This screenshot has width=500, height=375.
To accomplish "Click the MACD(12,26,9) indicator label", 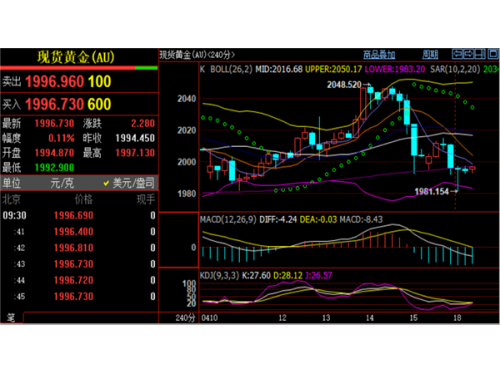I will (228, 219).
